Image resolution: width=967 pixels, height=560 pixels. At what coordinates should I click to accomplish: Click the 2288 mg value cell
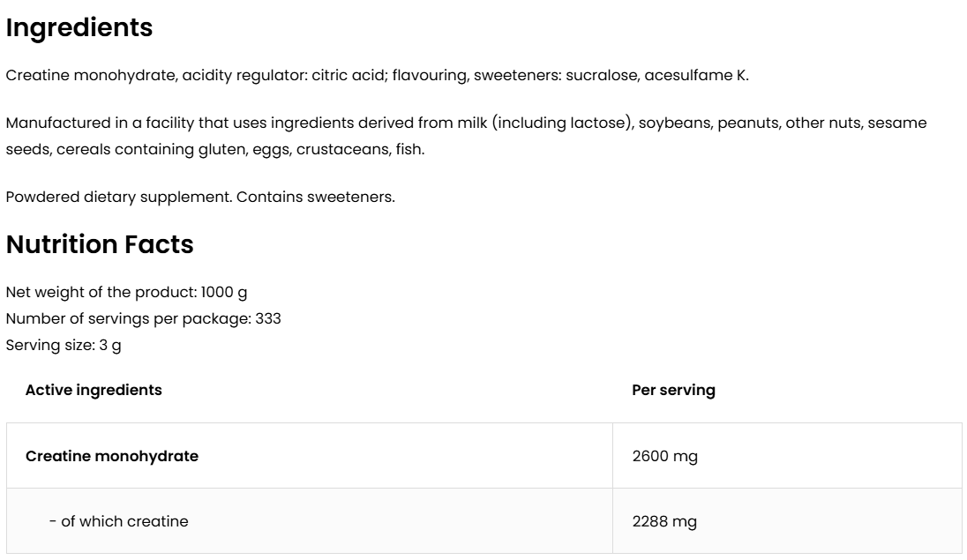point(664,522)
